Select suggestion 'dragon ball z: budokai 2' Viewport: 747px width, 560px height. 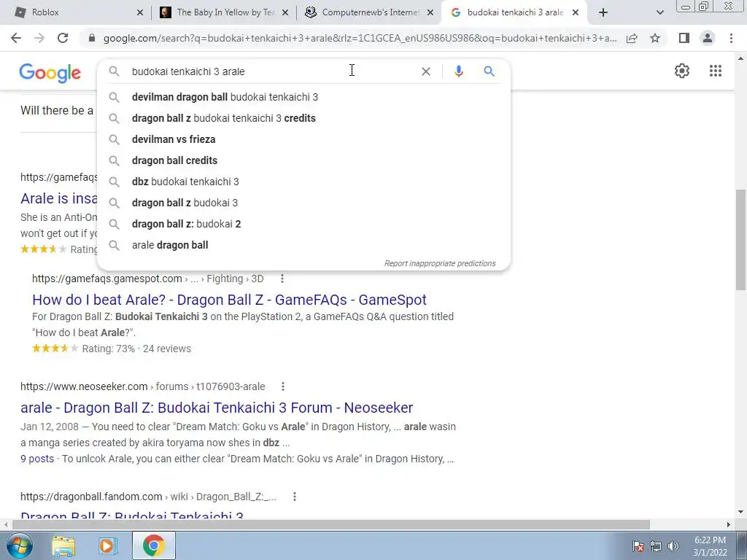303,224
